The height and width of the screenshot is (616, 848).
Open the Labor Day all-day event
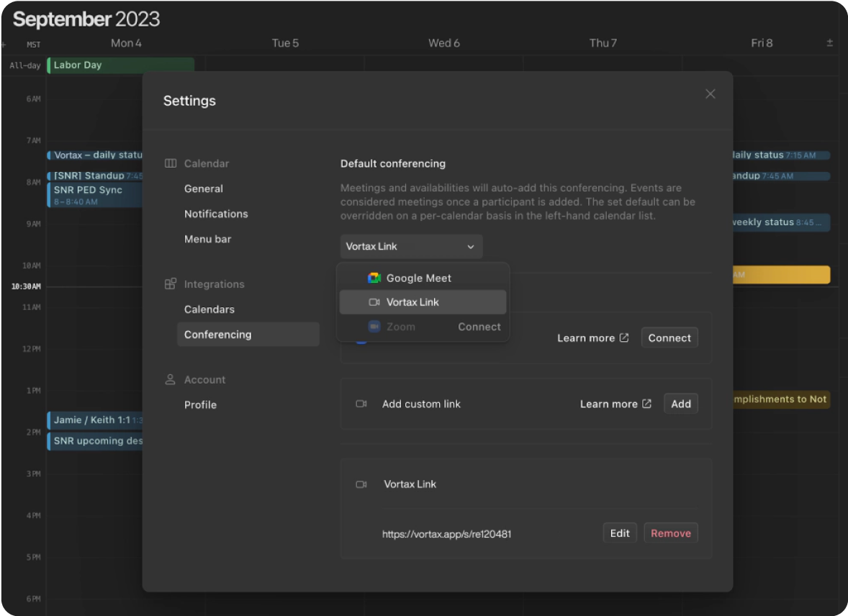(x=120, y=65)
